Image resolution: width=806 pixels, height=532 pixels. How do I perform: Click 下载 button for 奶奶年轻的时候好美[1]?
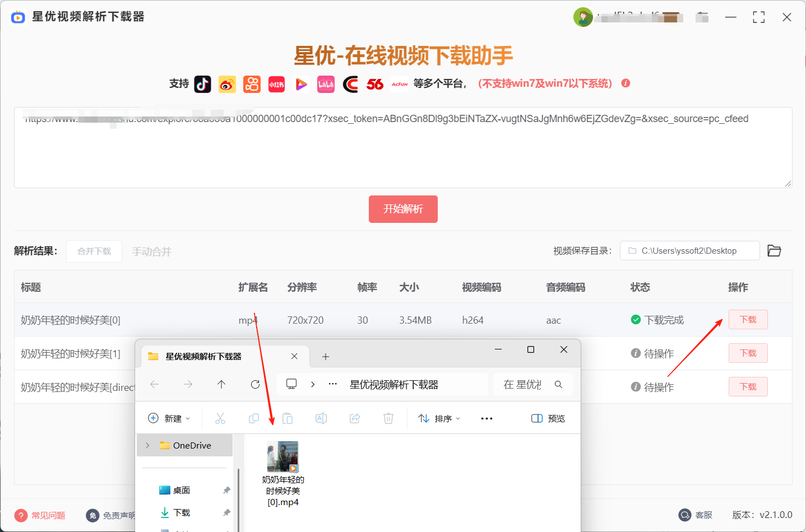tap(748, 353)
